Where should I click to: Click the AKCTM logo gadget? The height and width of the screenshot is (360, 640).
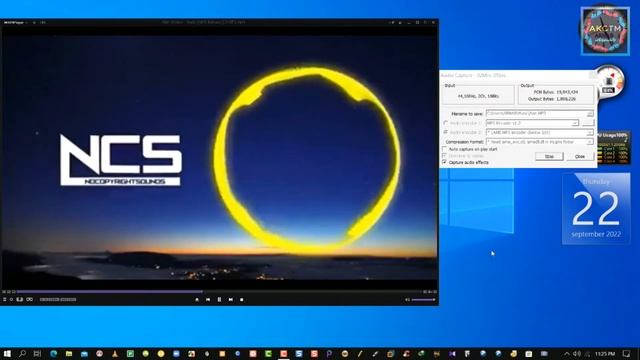(x=605, y=30)
